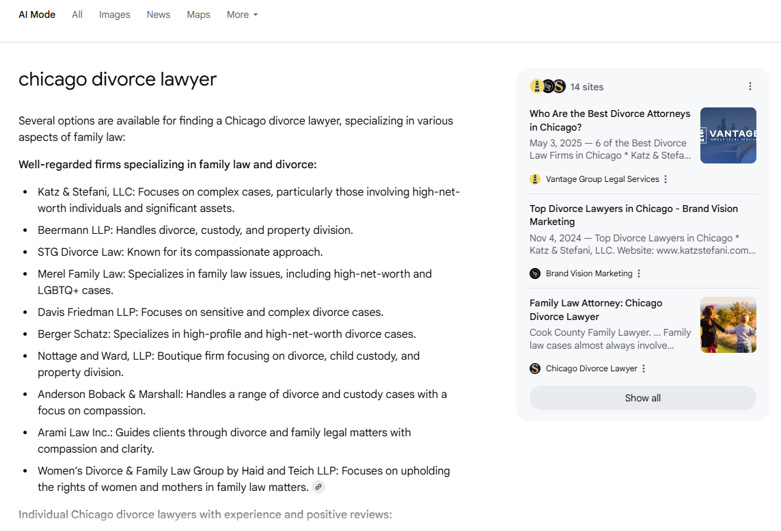Click 'Individual Chicago divorce lawyers with experience' heading

205,515
